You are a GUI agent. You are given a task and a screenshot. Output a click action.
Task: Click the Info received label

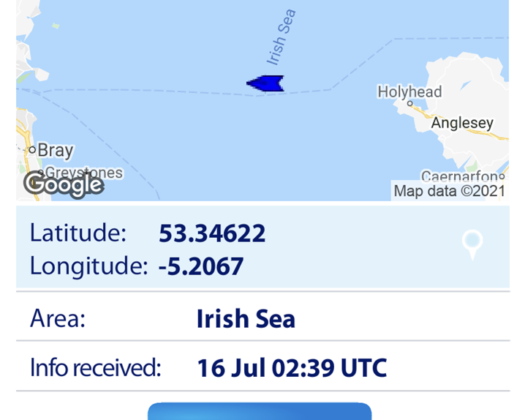(x=96, y=367)
